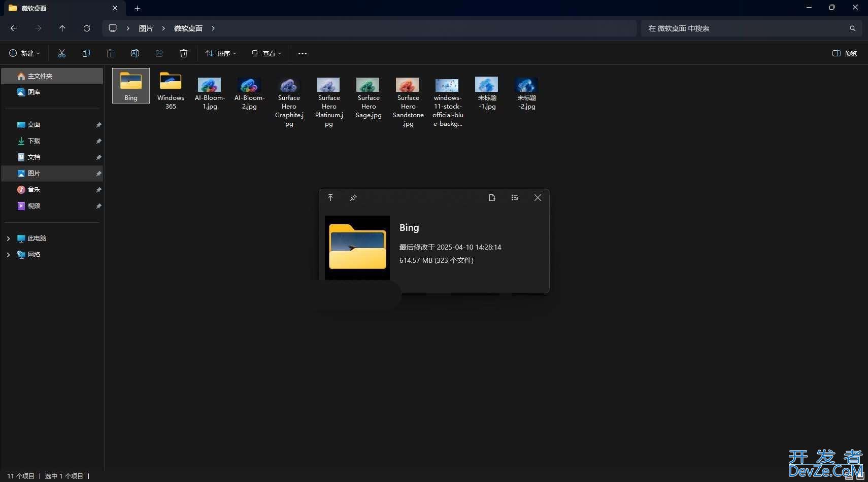Viewport: 868px width, 482px height.
Task: Click 微软桌面 breadcrumb in address bar
Action: point(188,28)
